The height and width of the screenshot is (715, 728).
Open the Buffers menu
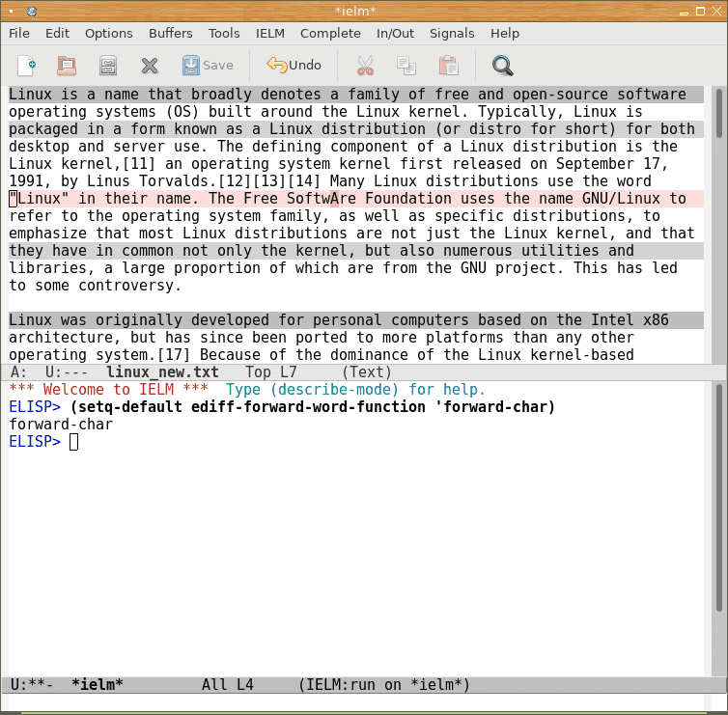pos(170,34)
